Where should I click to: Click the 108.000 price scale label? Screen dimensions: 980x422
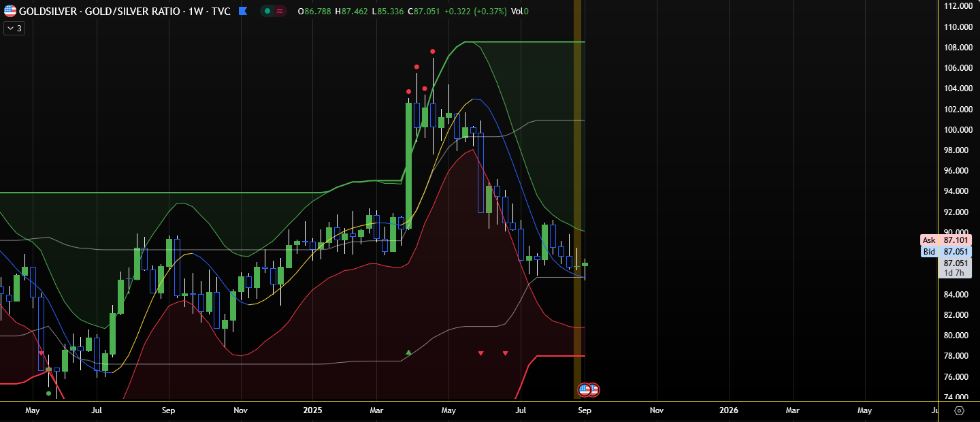pyautogui.click(x=957, y=47)
